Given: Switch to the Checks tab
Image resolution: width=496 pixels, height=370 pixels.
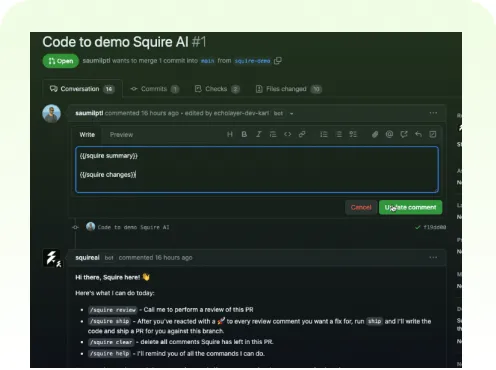Looking at the screenshot, I should coord(217,89).
